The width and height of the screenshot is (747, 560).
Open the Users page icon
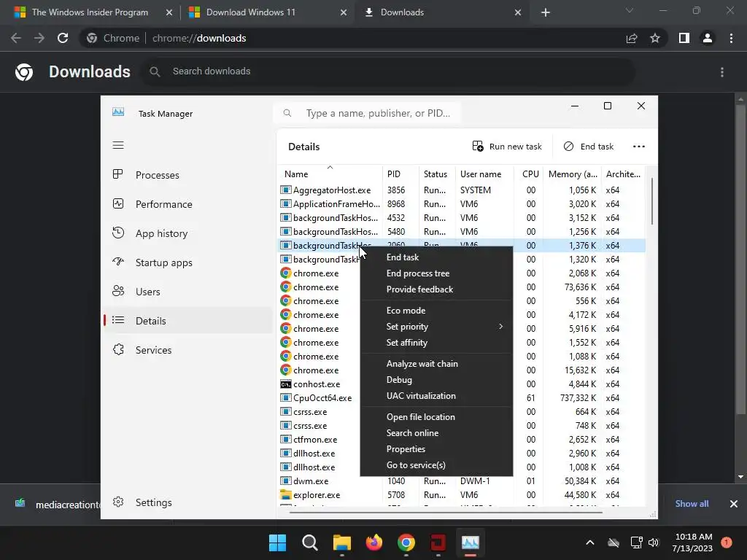pos(118,291)
